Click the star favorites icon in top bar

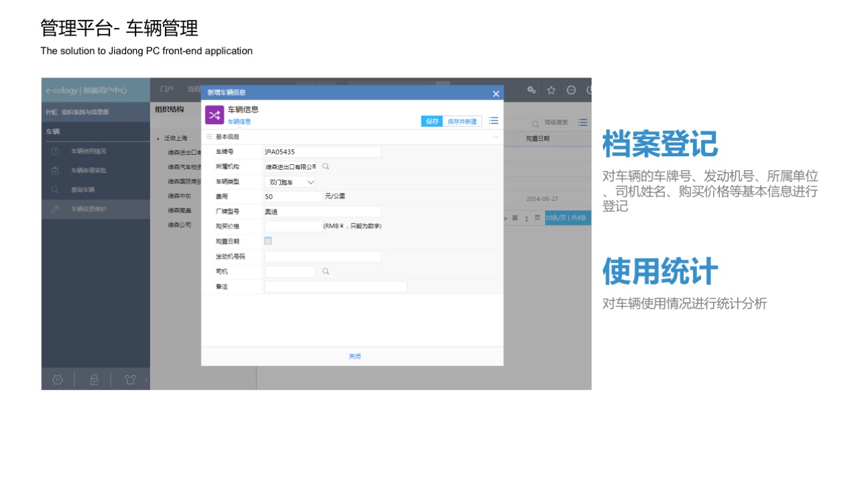pyautogui.click(x=552, y=90)
